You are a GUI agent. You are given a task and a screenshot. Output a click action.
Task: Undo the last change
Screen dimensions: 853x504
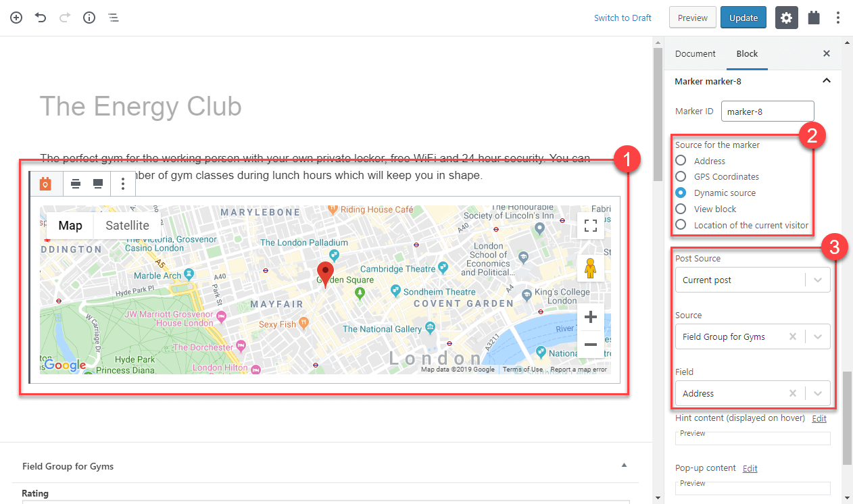point(41,18)
